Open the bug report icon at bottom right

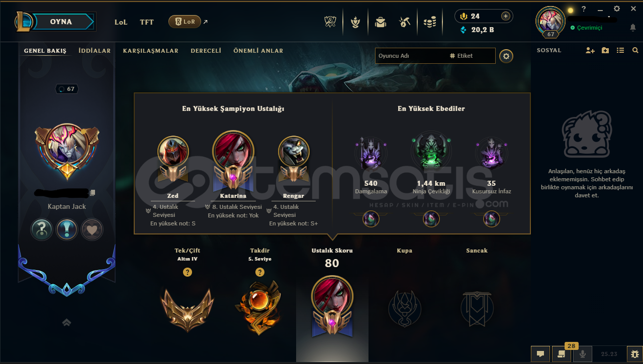635,353
